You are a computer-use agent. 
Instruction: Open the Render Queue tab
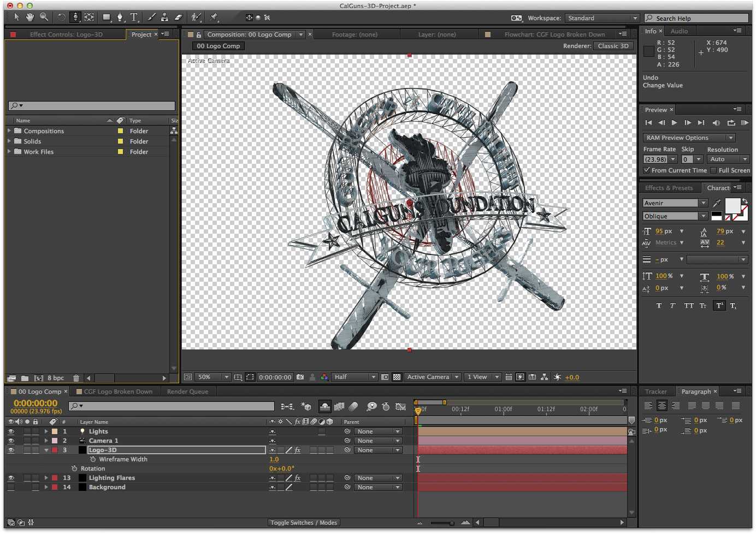(187, 391)
